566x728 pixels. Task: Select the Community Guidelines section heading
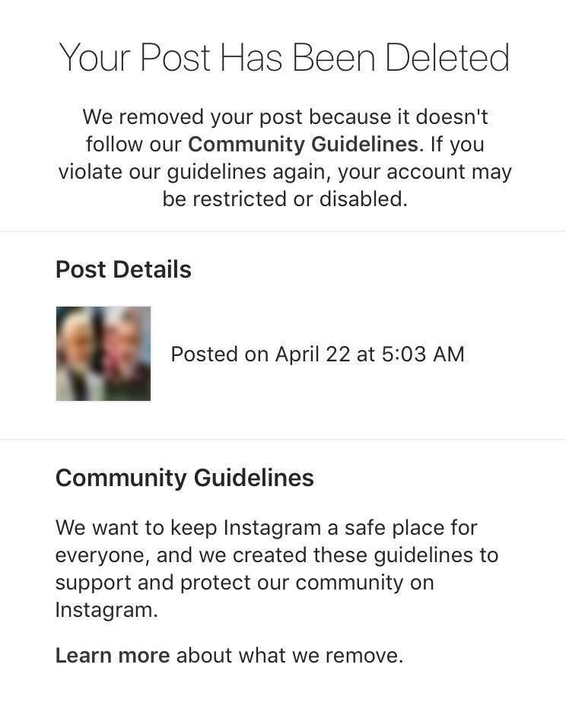[185, 478]
